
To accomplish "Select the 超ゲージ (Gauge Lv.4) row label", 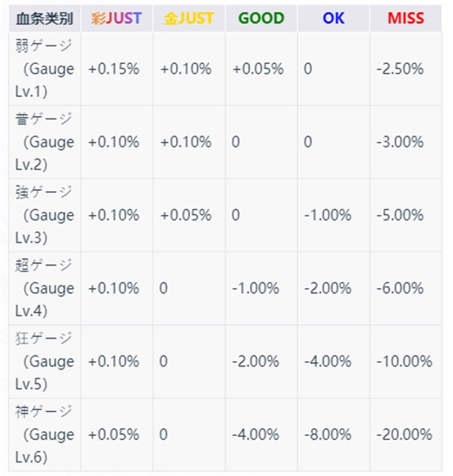I will coord(45,288).
